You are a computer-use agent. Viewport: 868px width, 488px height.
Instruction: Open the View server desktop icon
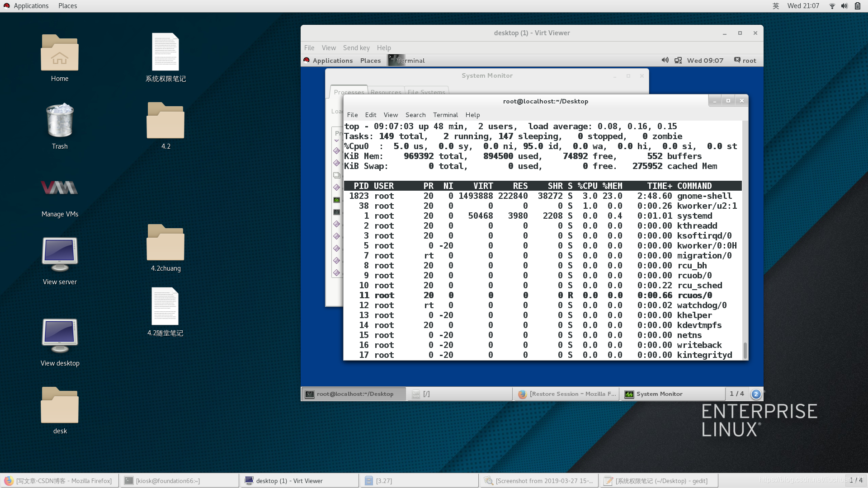click(x=60, y=254)
